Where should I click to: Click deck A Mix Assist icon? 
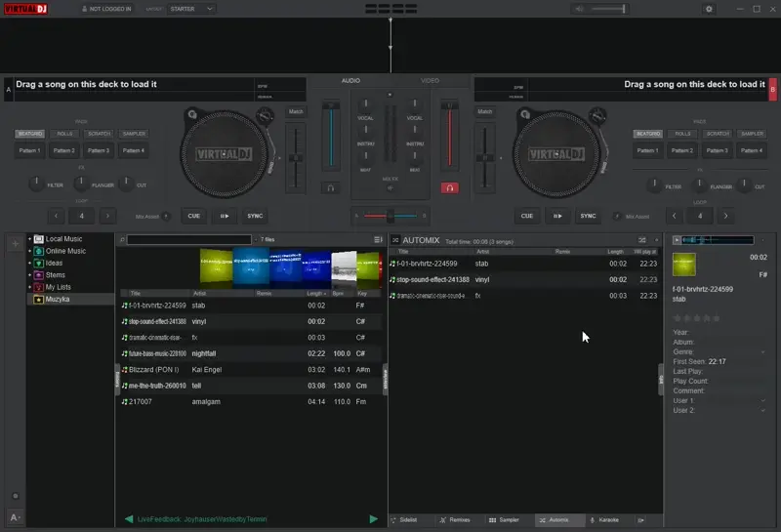click(x=166, y=216)
